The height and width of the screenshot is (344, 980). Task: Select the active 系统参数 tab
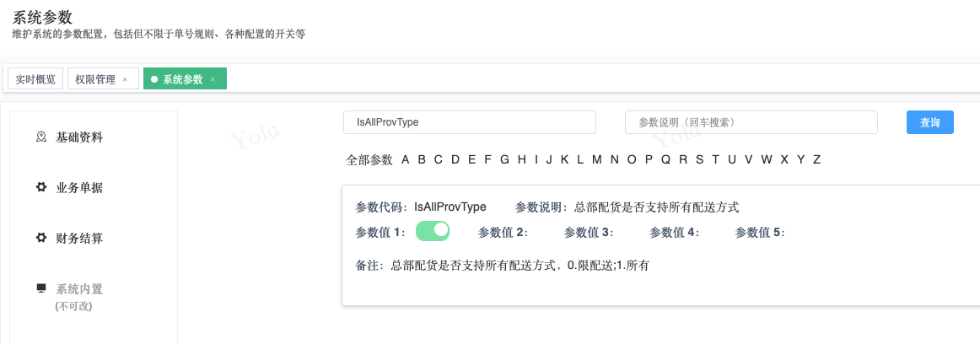tap(185, 79)
